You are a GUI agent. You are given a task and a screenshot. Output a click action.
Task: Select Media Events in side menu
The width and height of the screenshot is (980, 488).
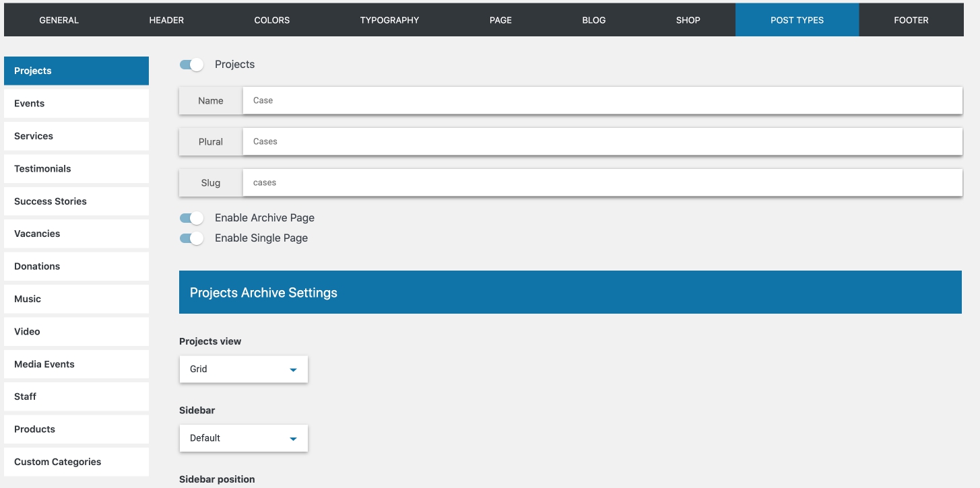click(x=76, y=364)
